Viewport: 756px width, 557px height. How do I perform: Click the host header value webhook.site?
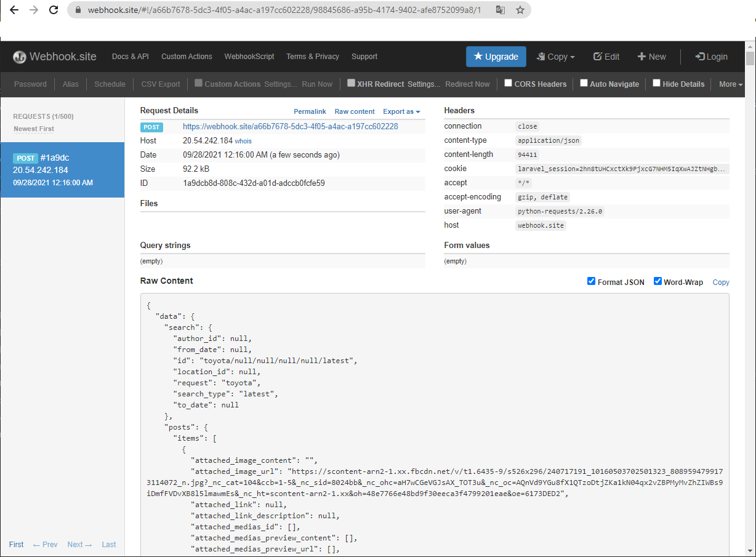click(541, 225)
